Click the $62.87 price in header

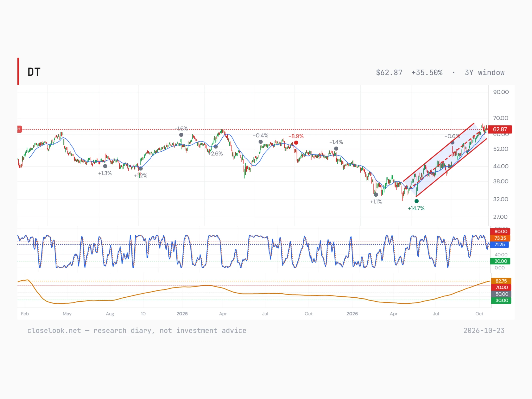click(389, 73)
